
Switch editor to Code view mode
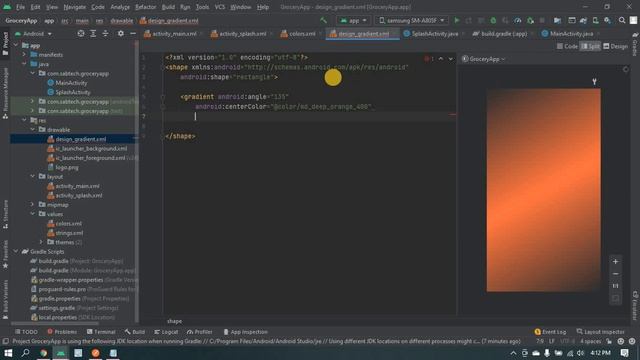click(x=567, y=46)
